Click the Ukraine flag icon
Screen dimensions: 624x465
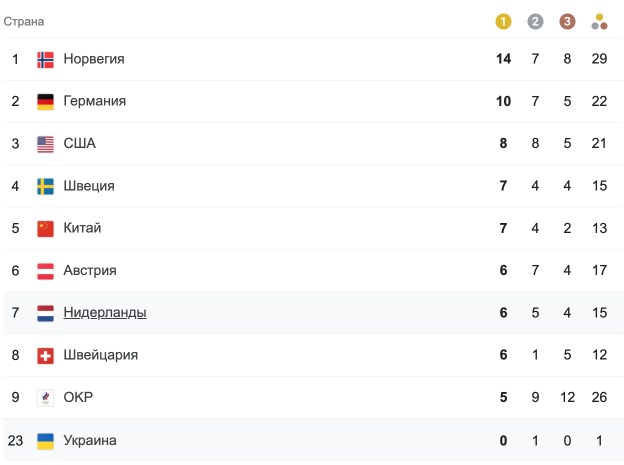45,441
